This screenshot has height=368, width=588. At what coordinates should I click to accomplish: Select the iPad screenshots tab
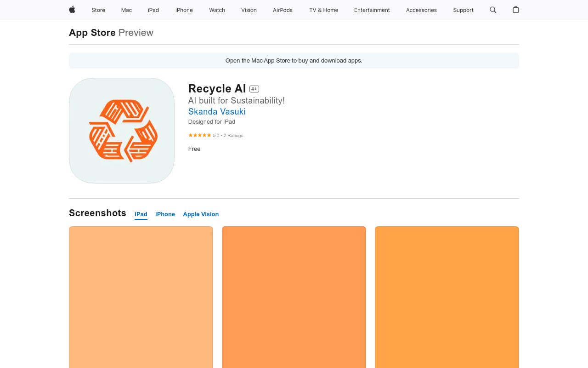pyautogui.click(x=141, y=214)
